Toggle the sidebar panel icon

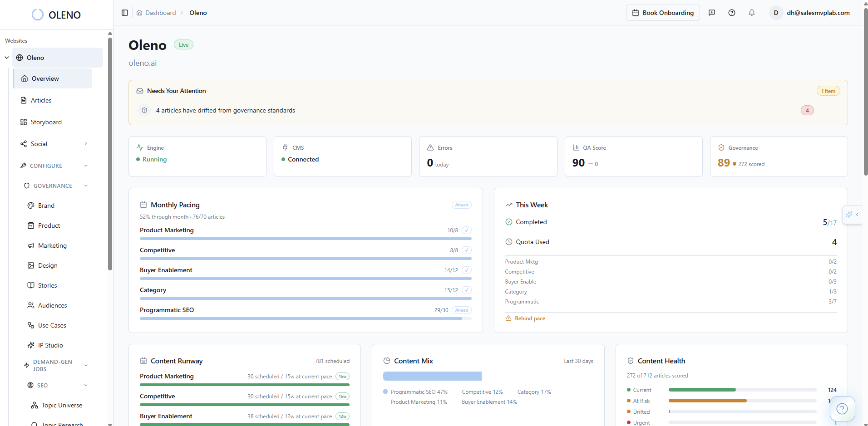[125, 13]
